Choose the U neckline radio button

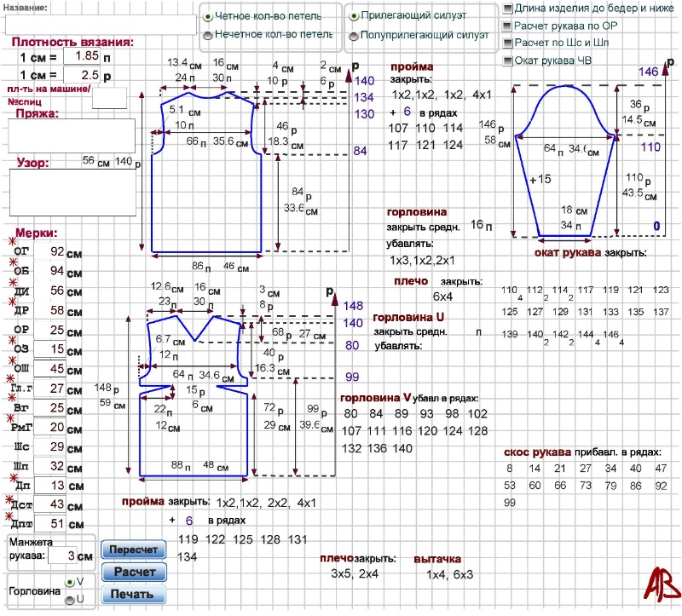[70, 600]
